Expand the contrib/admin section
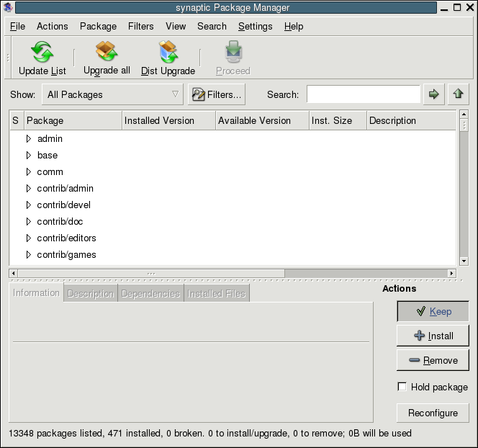The height and width of the screenshot is (448, 478). 29,189
